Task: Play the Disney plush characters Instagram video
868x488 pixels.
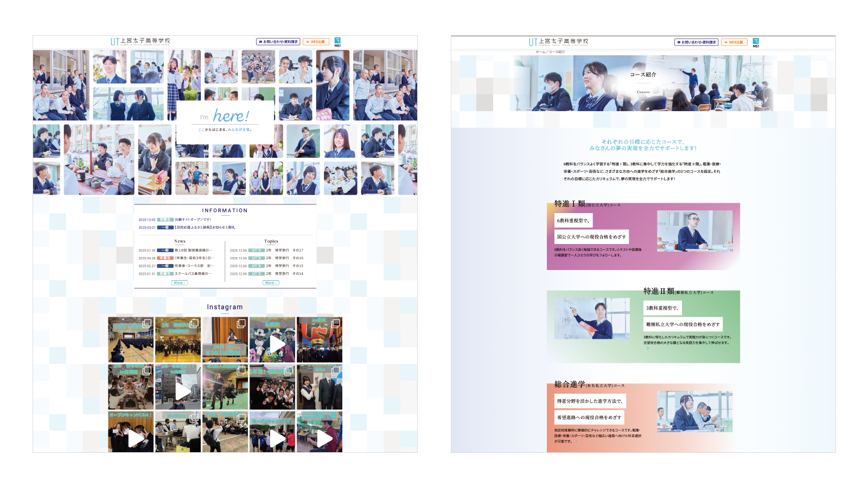Action: [272, 340]
